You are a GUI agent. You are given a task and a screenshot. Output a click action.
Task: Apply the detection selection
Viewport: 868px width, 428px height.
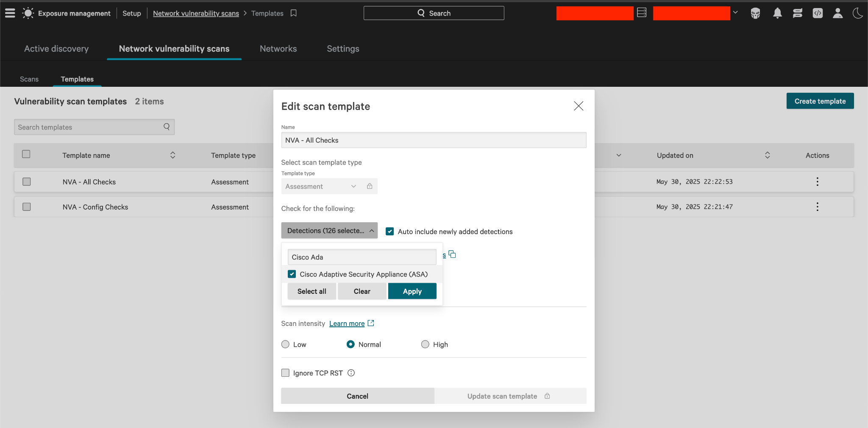(x=412, y=291)
